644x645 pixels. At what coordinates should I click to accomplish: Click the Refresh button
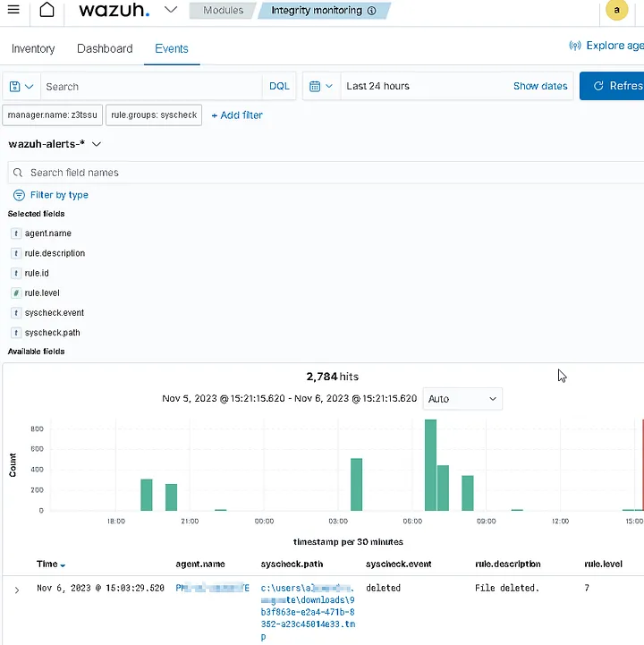click(x=612, y=86)
